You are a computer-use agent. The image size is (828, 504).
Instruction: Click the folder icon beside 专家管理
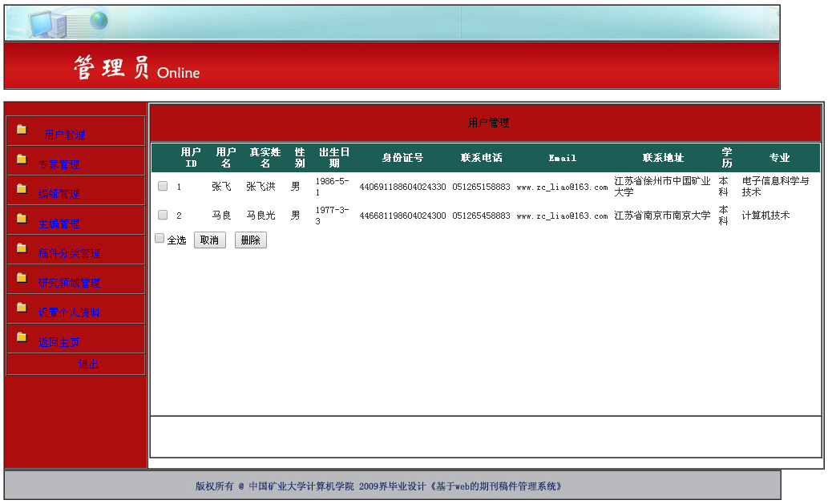point(22,159)
